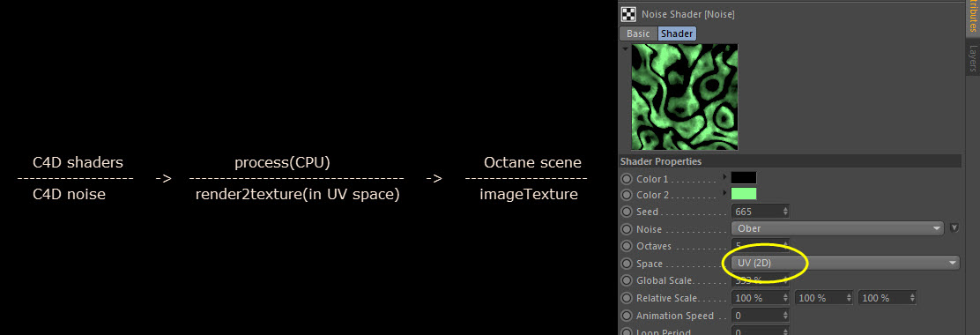The height and width of the screenshot is (335, 980).
Task: Open the green Color 2 swatch
Action: click(x=744, y=194)
